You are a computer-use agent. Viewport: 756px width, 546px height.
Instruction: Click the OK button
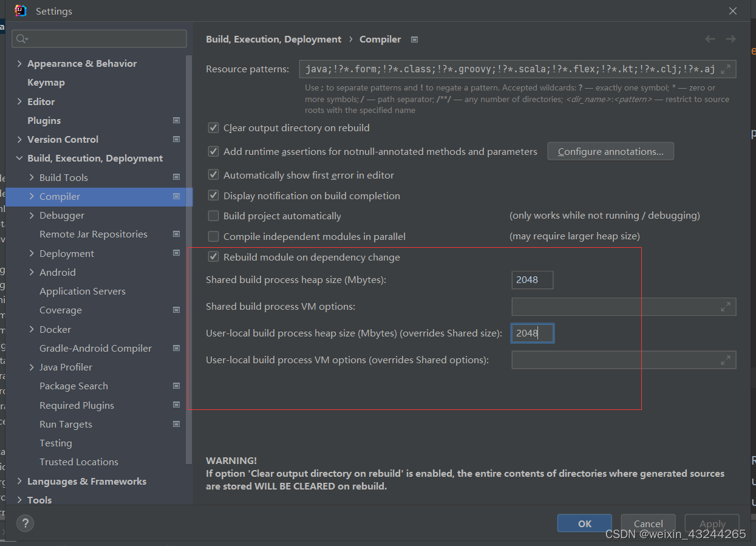click(x=584, y=523)
